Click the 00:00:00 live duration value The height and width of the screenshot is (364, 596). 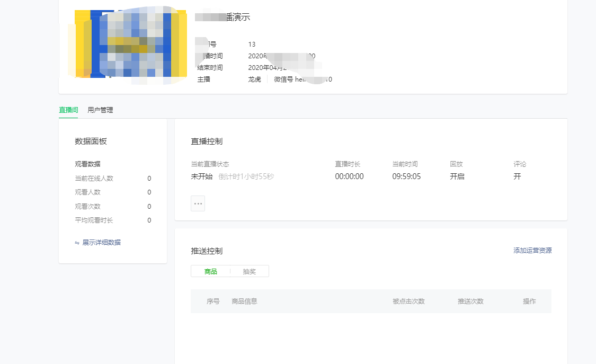pos(349,176)
